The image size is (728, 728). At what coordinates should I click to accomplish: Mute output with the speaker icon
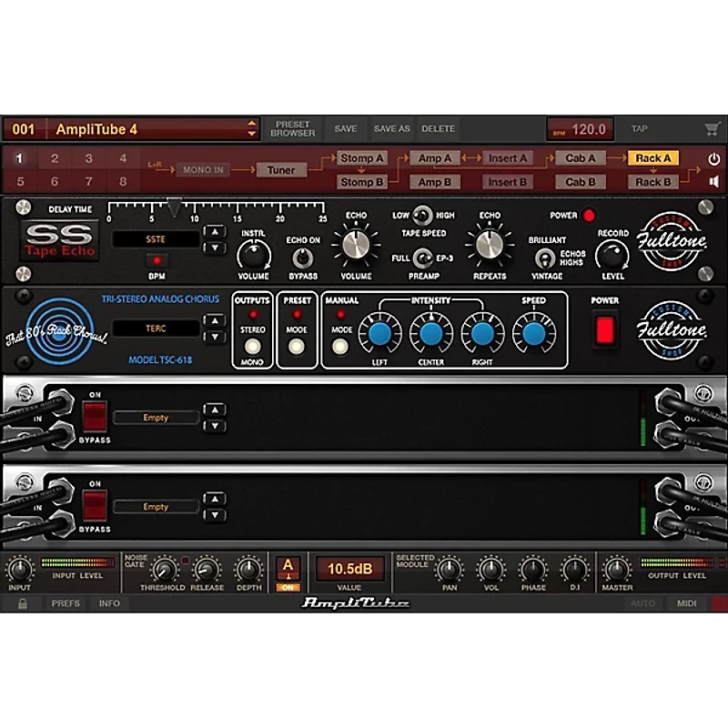tap(713, 181)
